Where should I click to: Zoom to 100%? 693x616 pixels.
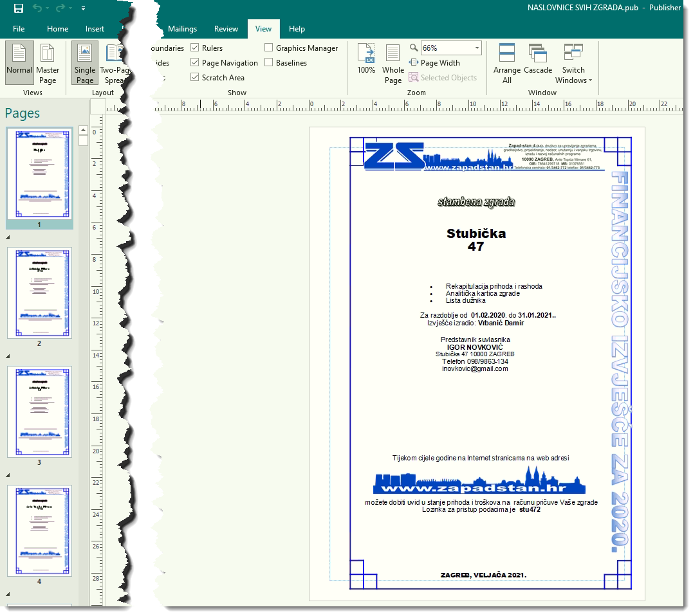tap(366, 60)
